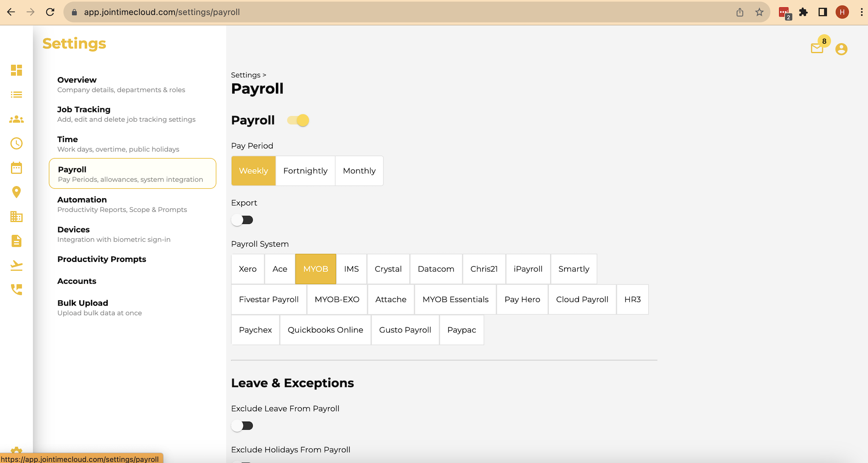868x463 pixels.
Task: Open the timesheet list icon
Action: click(x=16, y=95)
